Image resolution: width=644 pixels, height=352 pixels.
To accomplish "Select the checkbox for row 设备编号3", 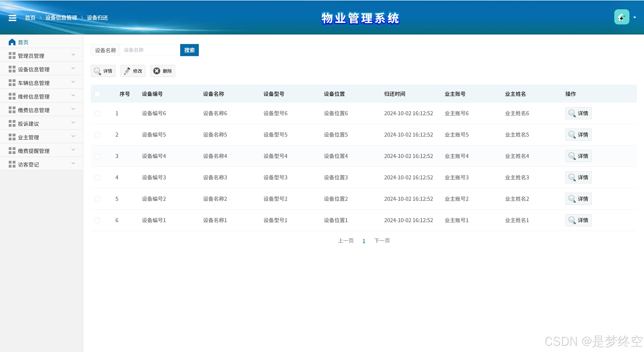I will click(97, 178).
